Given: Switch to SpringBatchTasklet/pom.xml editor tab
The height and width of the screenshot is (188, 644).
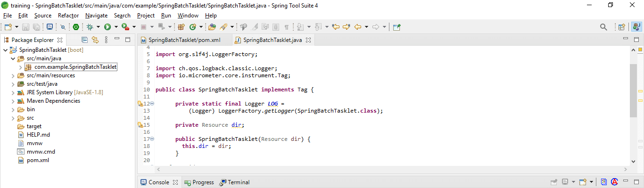Looking at the screenshot, I should (x=184, y=40).
